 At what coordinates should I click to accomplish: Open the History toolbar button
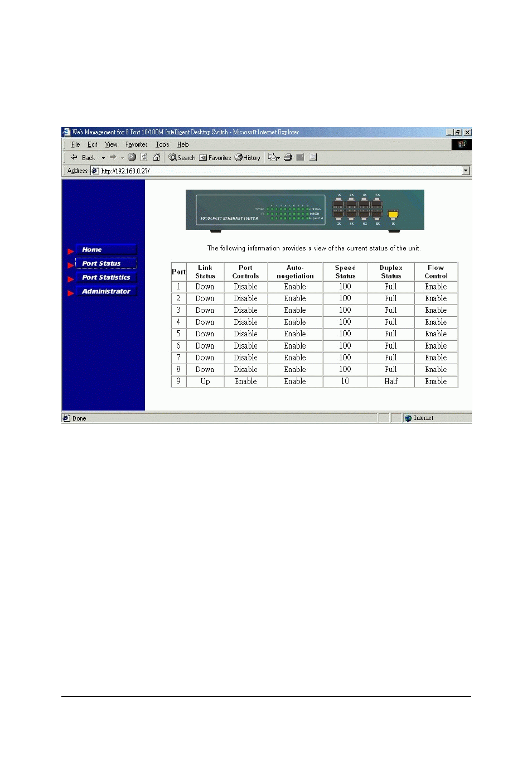[x=248, y=158]
